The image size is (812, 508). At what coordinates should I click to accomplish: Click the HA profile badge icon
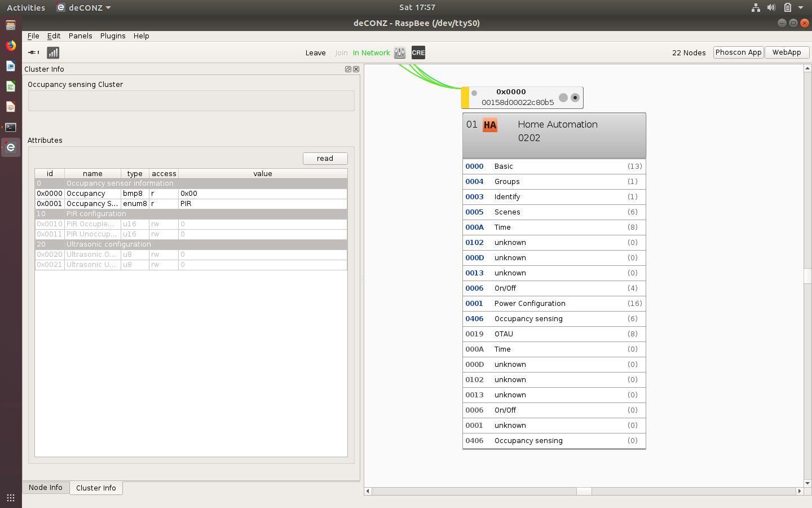point(490,125)
